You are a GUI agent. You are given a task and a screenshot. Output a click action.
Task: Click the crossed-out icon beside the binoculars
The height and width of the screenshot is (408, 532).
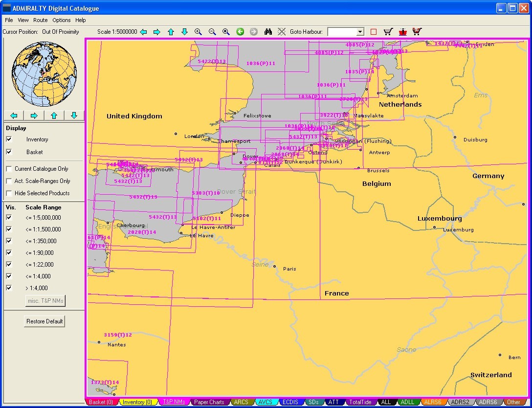pyautogui.click(x=282, y=32)
